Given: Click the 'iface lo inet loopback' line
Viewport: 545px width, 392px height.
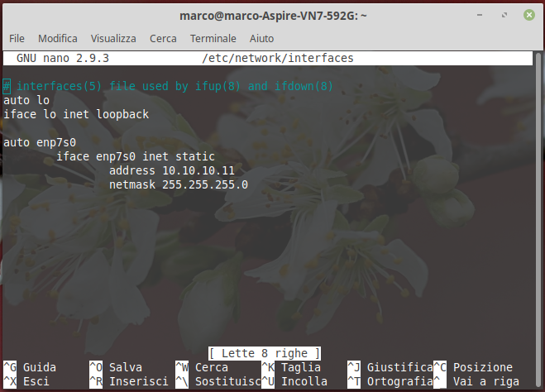Looking at the screenshot, I should [76, 114].
